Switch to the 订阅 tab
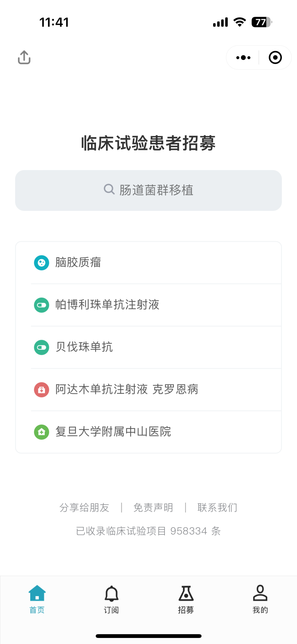 pos(111,599)
